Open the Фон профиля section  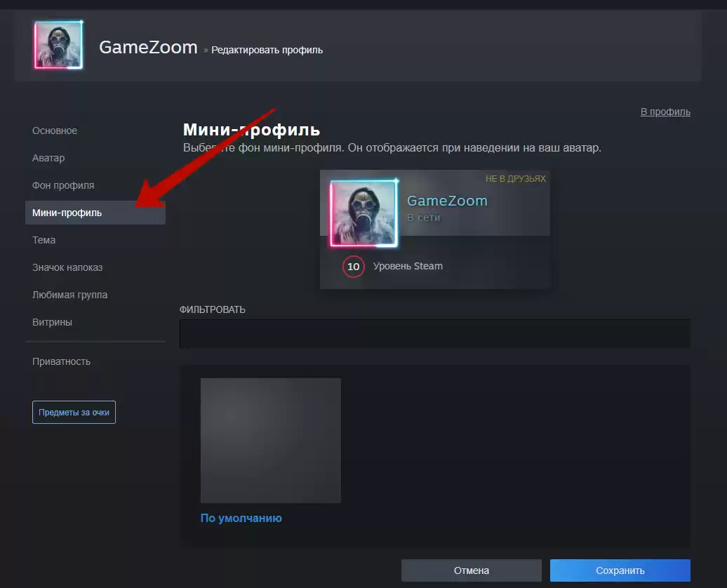point(63,185)
